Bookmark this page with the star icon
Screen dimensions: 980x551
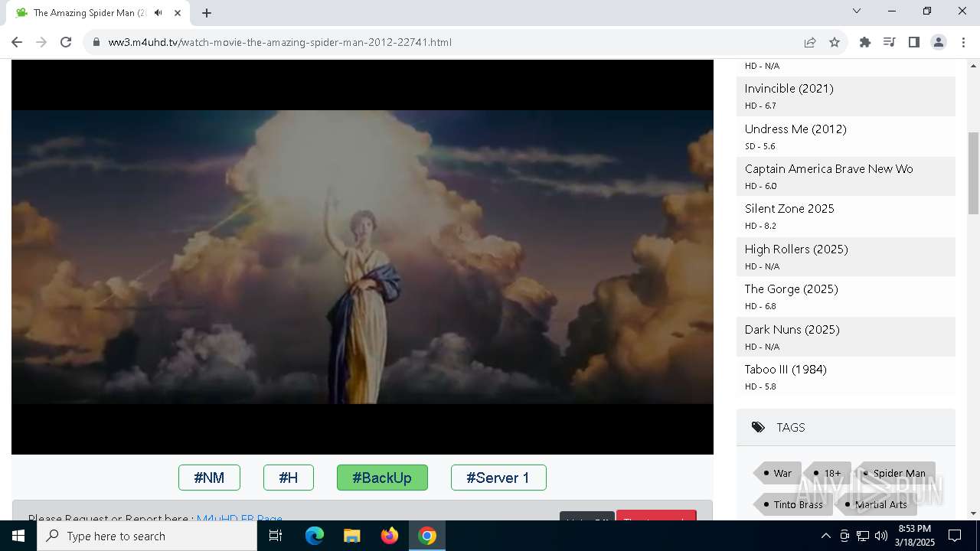click(x=835, y=42)
